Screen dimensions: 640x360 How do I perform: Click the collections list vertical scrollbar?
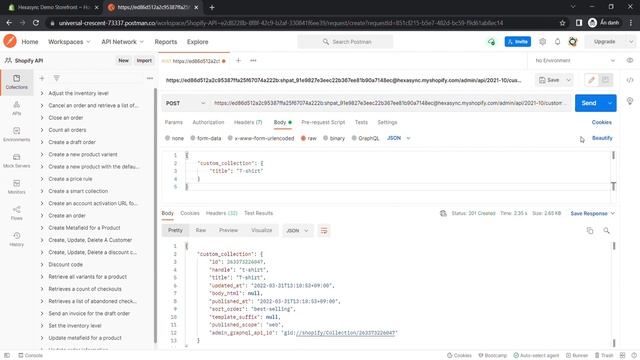155,216
